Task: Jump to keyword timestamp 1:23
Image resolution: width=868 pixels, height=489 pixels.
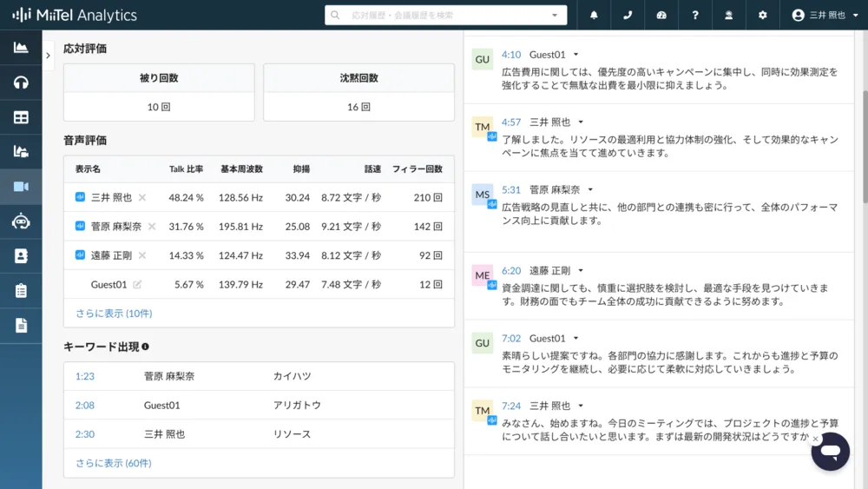Action: pos(85,376)
